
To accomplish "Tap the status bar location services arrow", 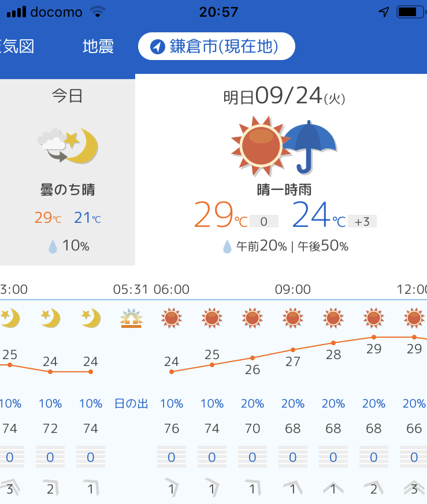I will tap(384, 12).
